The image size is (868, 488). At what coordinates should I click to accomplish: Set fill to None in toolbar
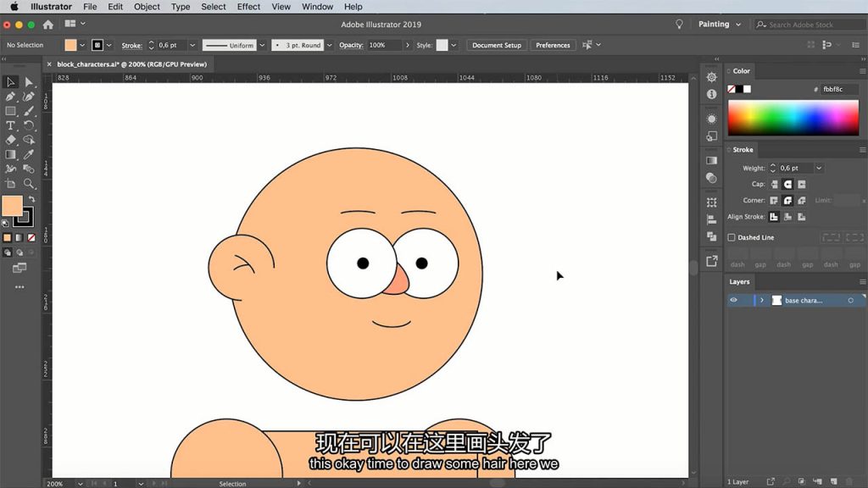(31, 238)
